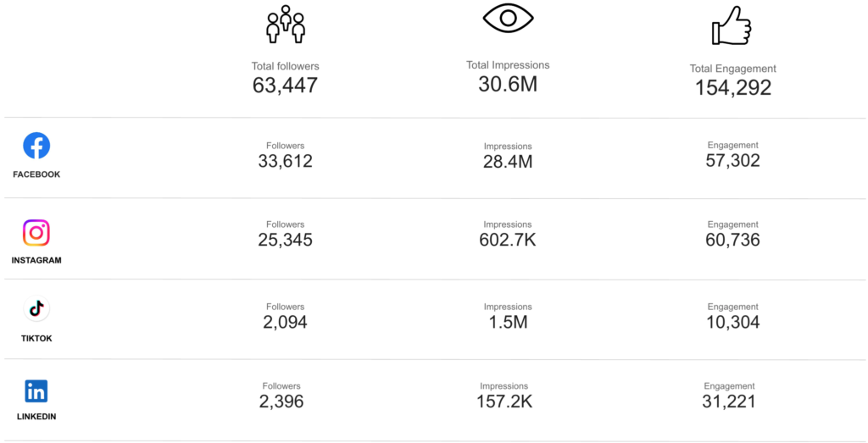Click LinkedIn impressions value 157.2K
Screen dimensions: 868x443
coord(504,401)
